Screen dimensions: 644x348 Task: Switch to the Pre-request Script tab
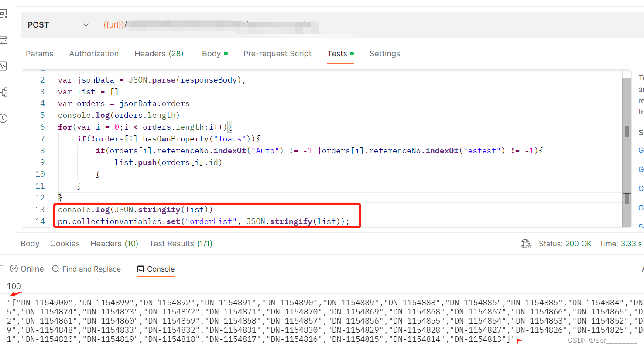click(x=277, y=53)
